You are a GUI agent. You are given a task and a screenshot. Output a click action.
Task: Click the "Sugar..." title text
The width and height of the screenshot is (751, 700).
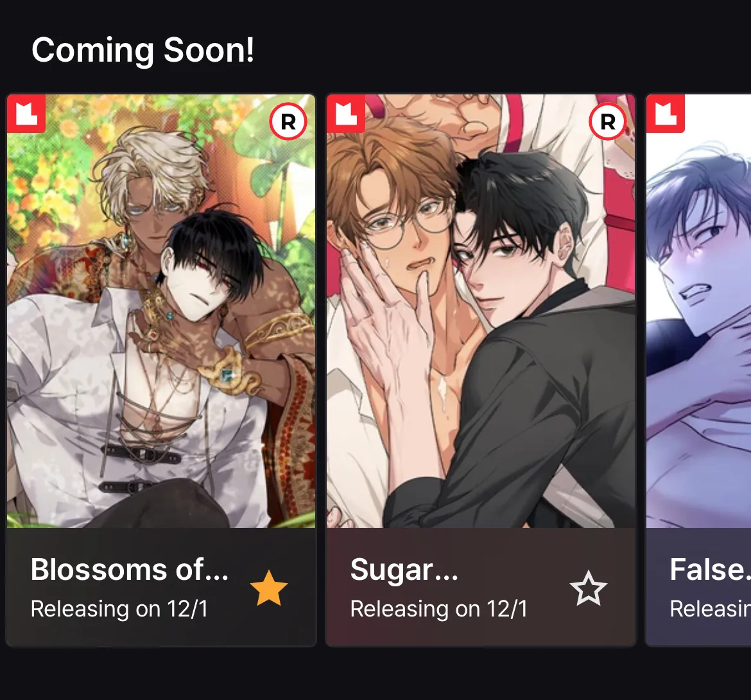coord(404,571)
